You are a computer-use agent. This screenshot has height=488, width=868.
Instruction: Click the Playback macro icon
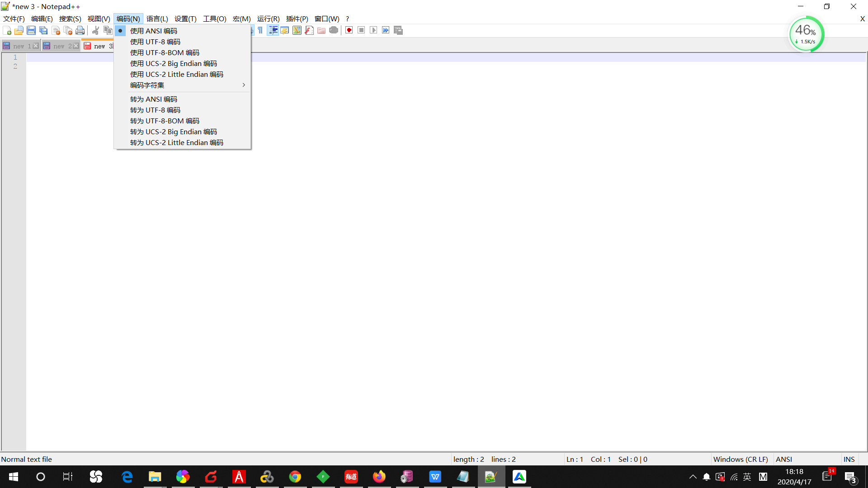coord(373,30)
